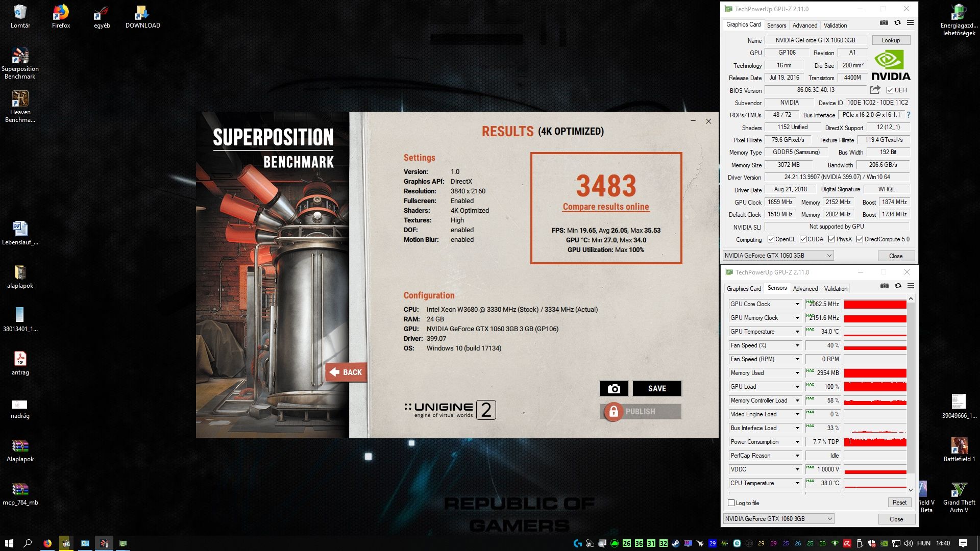The image size is (980, 551).
Task: Expand the Memory Used sensor dropdown
Action: pos(797,373)
